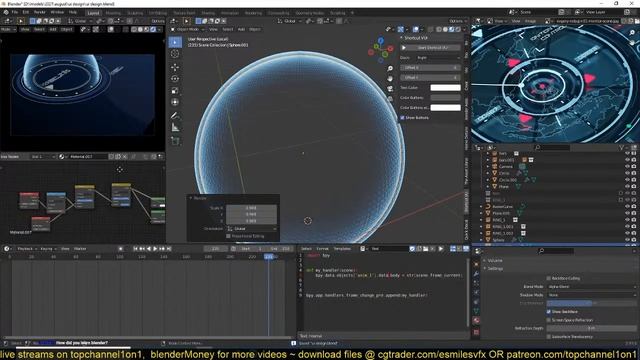Viewport: 640px width, 360px height.
Task: Open the Help menu
Action: point(73,12)
